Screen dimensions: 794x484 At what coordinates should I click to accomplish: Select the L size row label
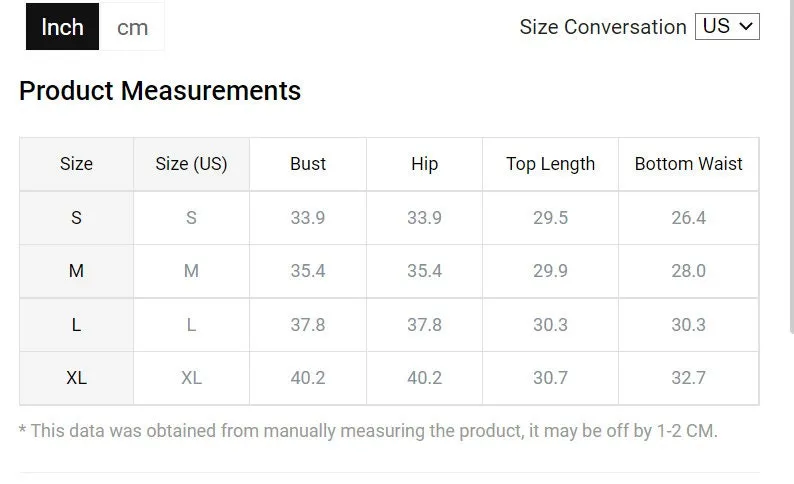coord(76,325)
